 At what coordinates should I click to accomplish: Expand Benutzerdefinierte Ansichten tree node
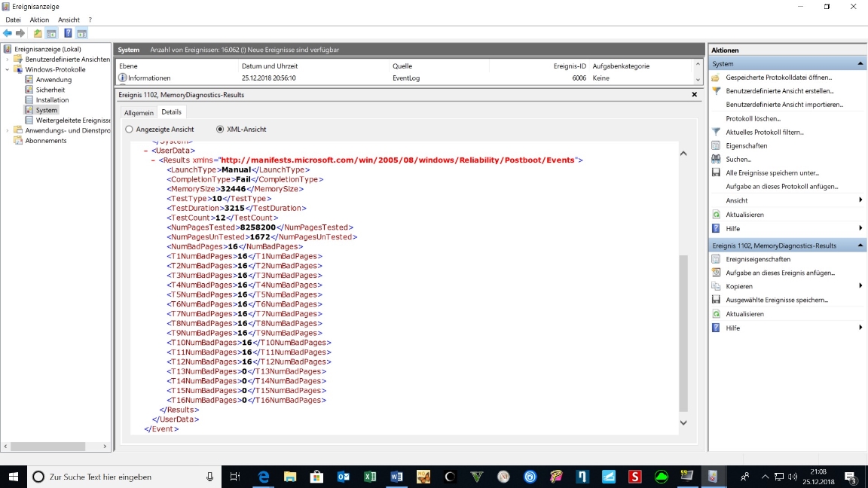pyautogui.click(x=8, y=59)
